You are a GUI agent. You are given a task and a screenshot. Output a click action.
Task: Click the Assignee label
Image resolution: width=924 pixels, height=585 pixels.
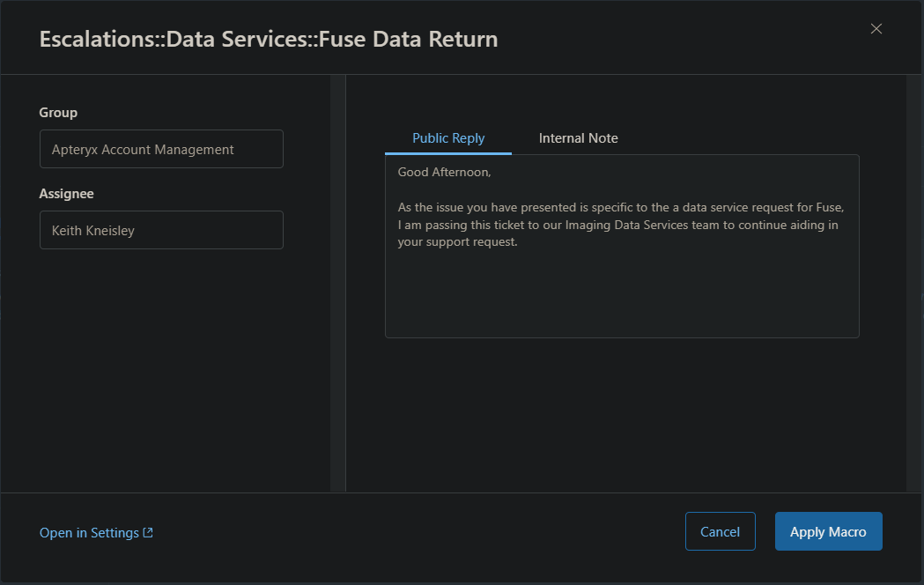pyautogui.click(x=67, y=194)
